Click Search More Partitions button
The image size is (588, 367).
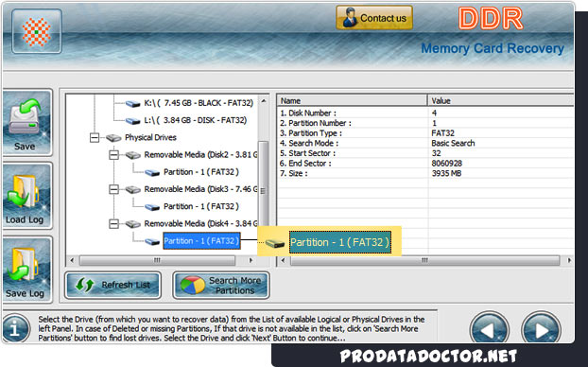(x=221, y=286)
